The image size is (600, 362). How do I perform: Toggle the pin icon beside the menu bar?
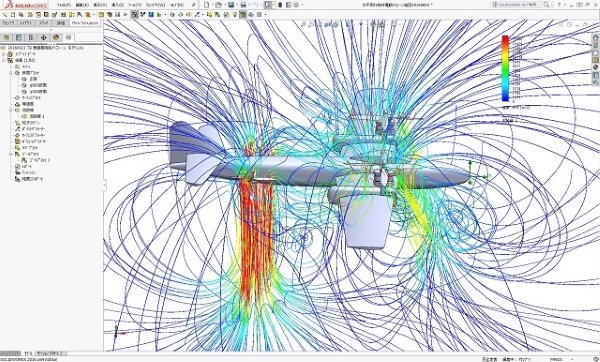click(194, 5)
